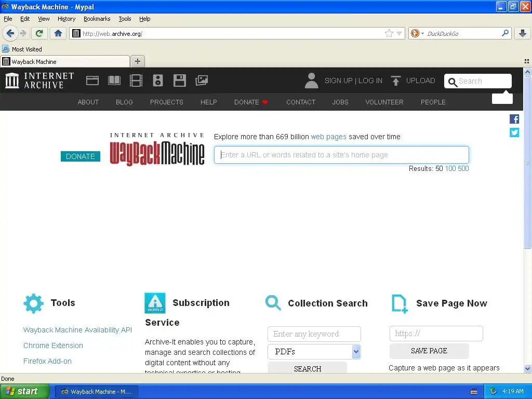Open a new tab with plus button

coord(137,61)
